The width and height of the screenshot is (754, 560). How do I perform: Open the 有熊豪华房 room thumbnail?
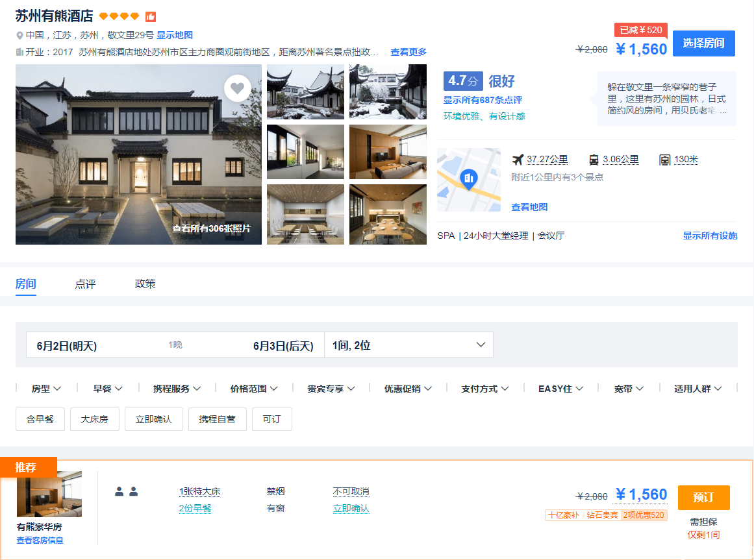pyautogui.click(x=49, y=494)
